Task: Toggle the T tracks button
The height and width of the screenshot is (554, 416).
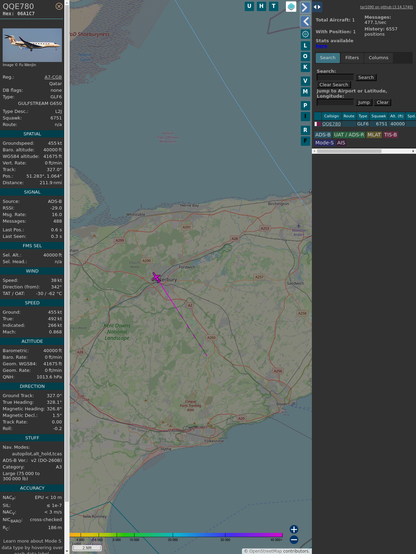Action: pos(273,6)
